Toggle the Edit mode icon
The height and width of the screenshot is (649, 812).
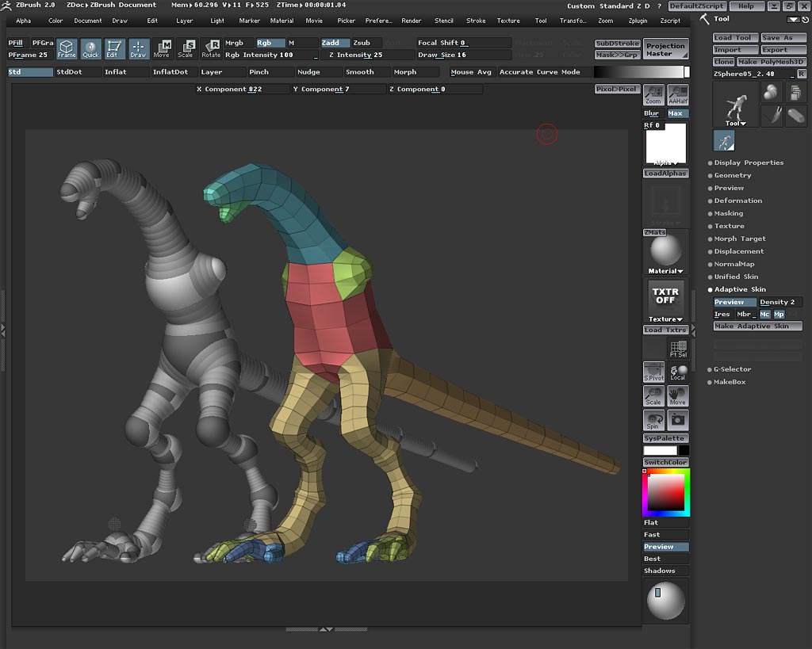point(114,48)
